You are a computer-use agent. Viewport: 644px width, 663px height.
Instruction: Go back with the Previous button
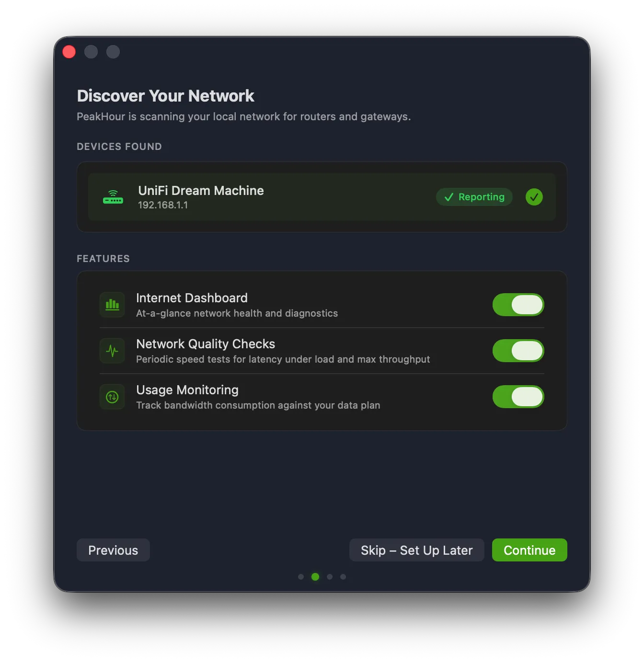[x=113, y=550]
